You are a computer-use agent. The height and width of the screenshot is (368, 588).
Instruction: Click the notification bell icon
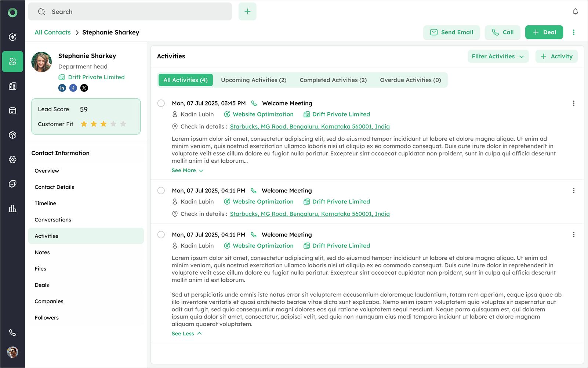click(x=575, y=12)
